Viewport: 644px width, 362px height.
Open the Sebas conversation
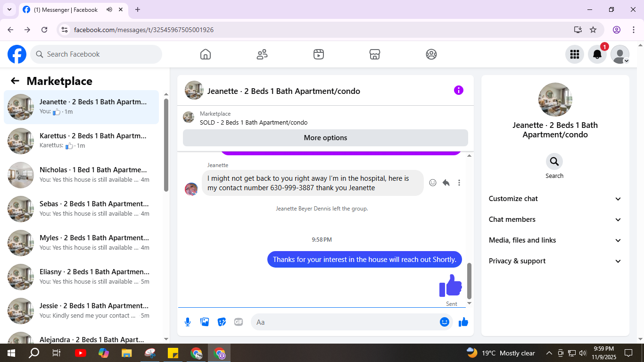(x=82, y=209)
